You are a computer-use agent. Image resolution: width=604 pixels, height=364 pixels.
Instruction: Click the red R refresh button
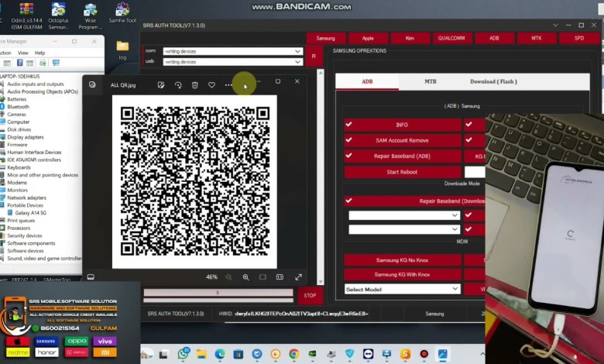[x=314, y=57]
